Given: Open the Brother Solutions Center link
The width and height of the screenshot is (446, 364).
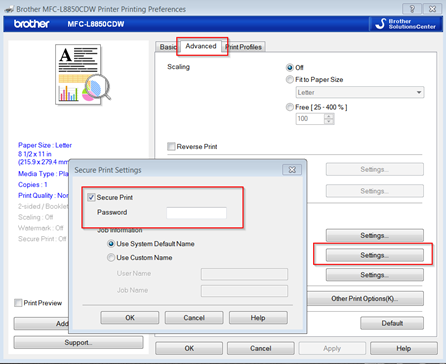Looking at the screenshot, I should (405, 24).
